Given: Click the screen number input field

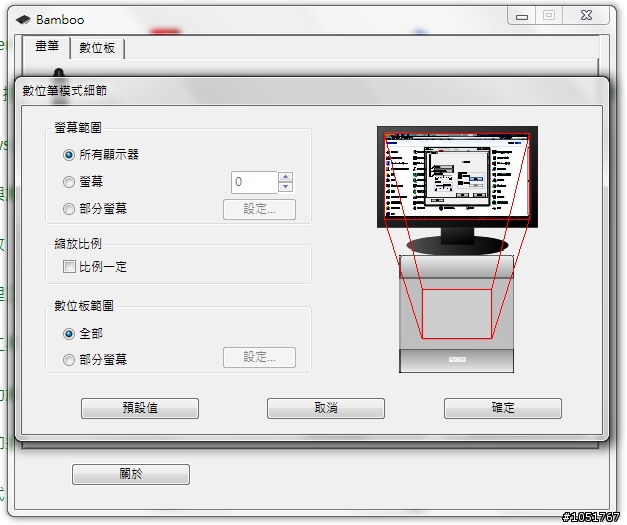Looking at the screenshot, I should click(254, 182).
